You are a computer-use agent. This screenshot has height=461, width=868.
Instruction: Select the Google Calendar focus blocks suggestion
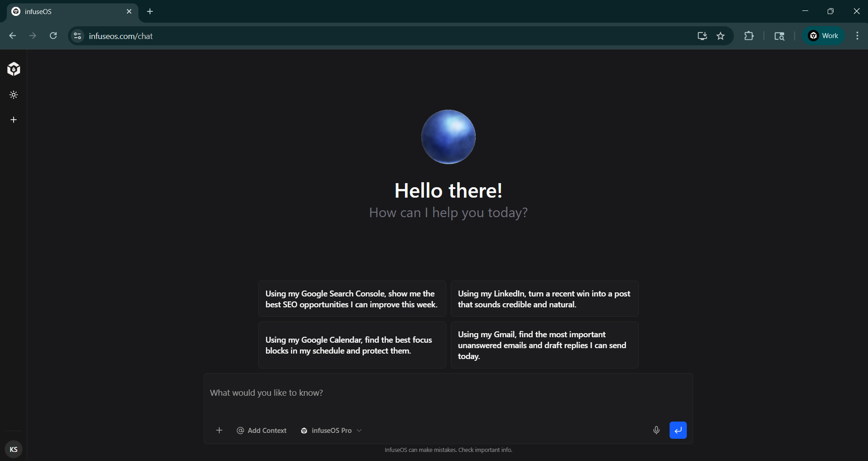(x=352, y=345)
